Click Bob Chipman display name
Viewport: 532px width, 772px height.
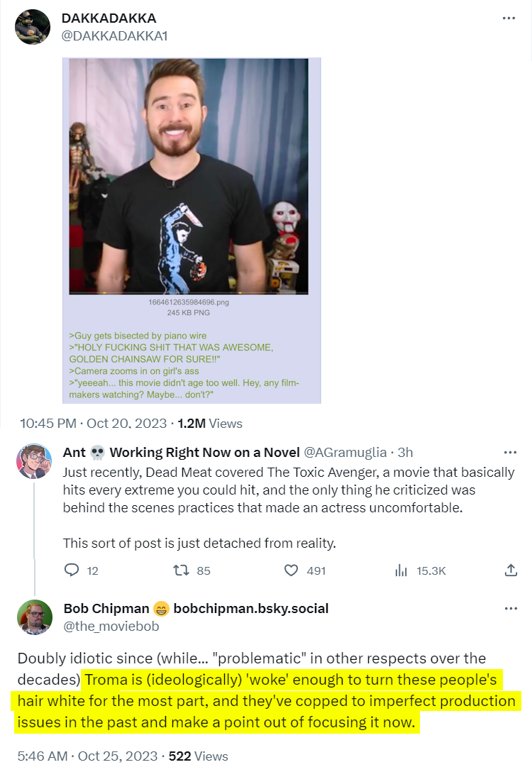click(106, 609)
